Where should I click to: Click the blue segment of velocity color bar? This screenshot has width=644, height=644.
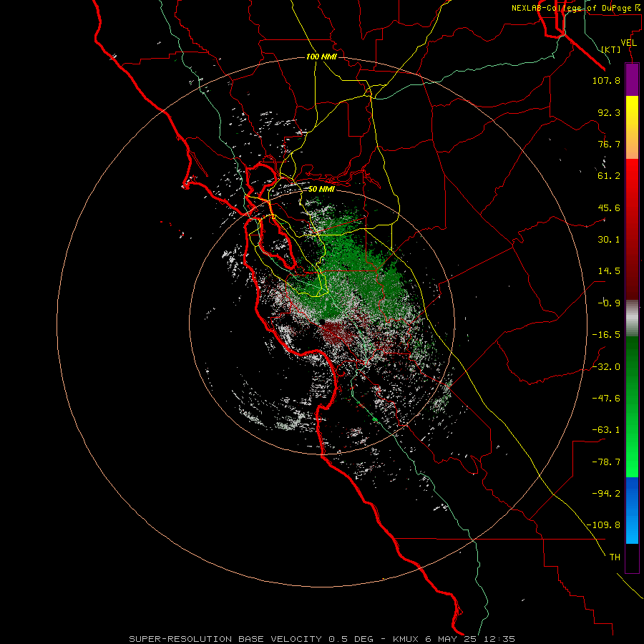pyautogui.click(x=632, y=510)
